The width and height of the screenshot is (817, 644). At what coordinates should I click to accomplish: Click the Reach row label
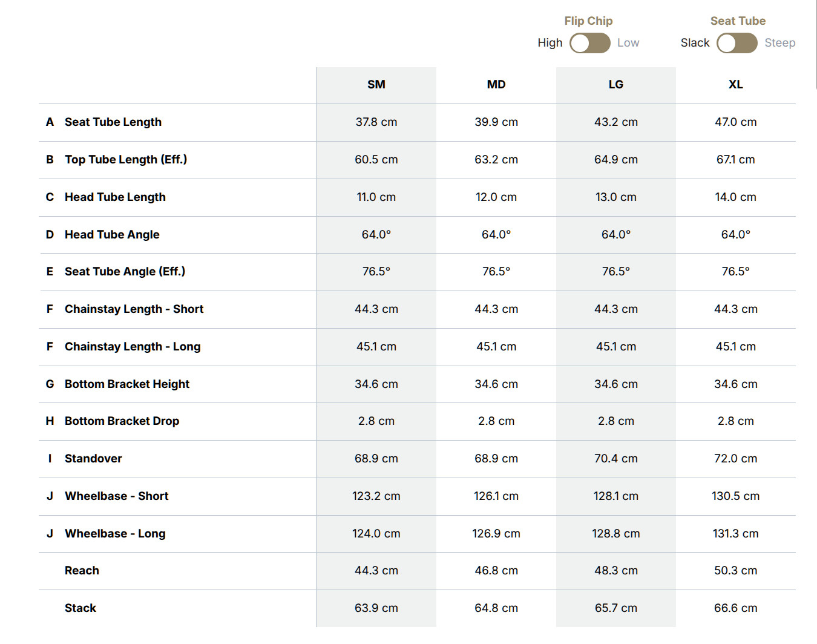82,571
